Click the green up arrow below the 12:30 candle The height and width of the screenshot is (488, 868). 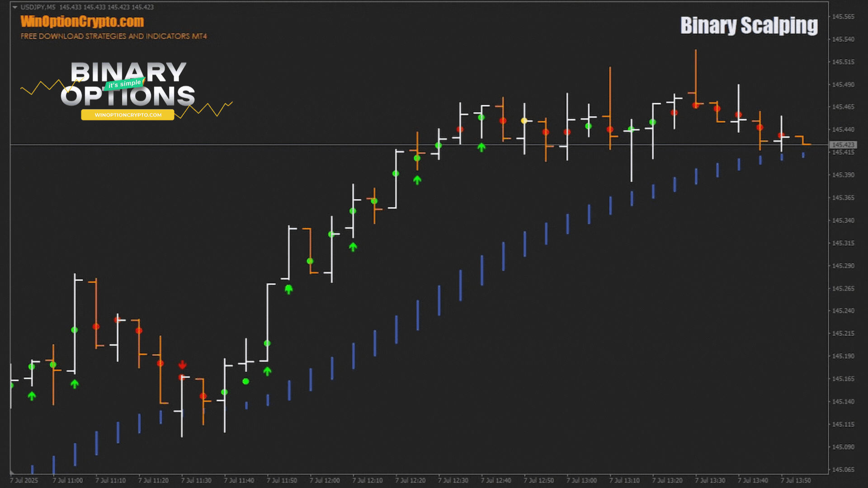point(482,146)
